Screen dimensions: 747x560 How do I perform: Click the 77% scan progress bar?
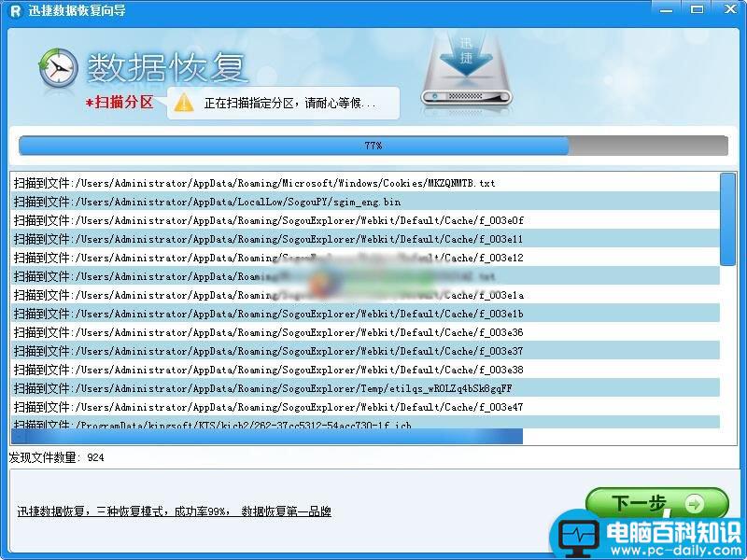tap(373, 146)
